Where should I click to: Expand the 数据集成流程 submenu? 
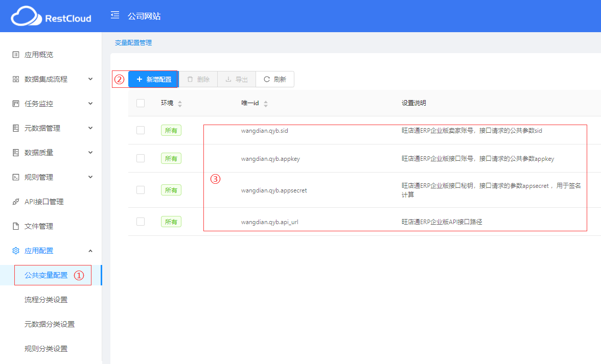tap(90, 79)
